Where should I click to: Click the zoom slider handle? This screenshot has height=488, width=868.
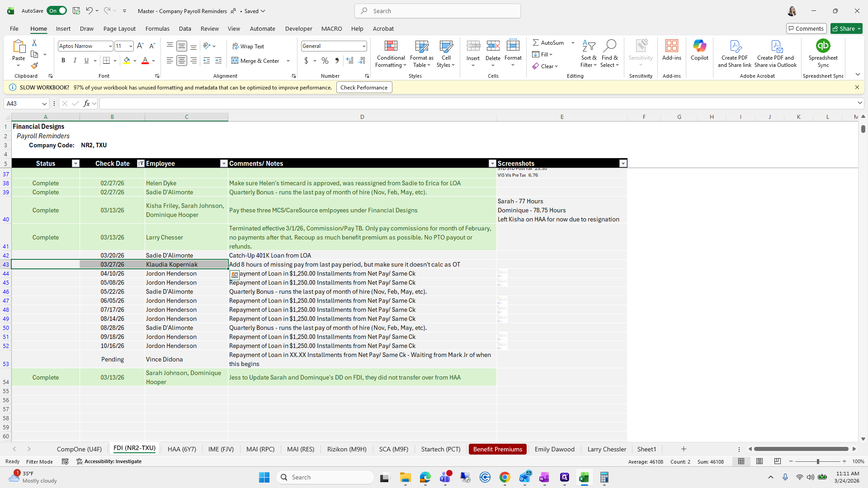(x=818, y=461)
